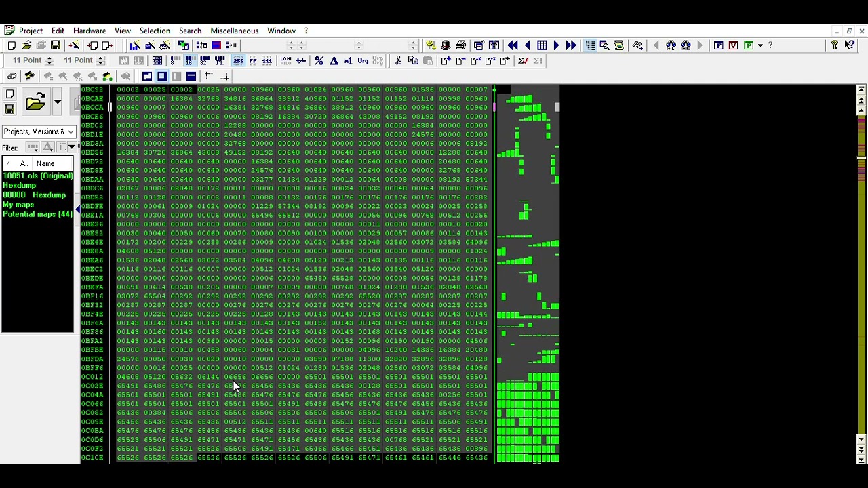Click the context help pointer icon

850,45
